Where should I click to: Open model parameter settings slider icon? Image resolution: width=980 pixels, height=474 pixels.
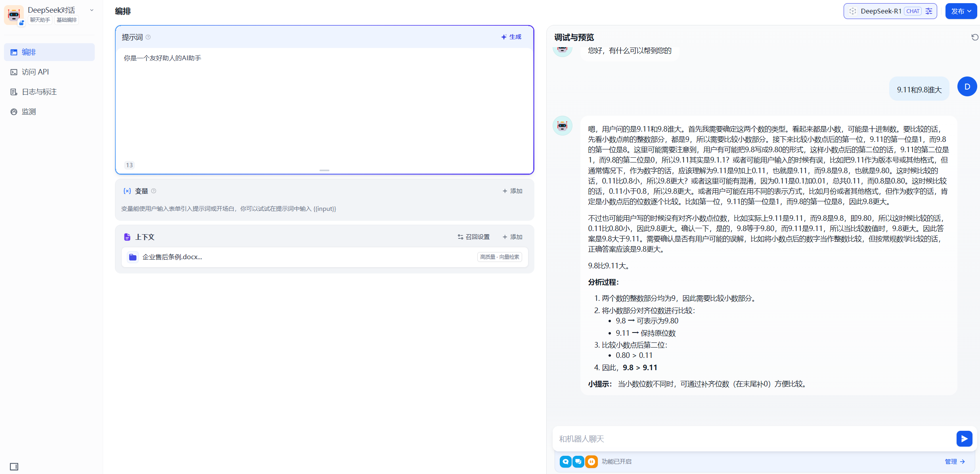[929, 11]
